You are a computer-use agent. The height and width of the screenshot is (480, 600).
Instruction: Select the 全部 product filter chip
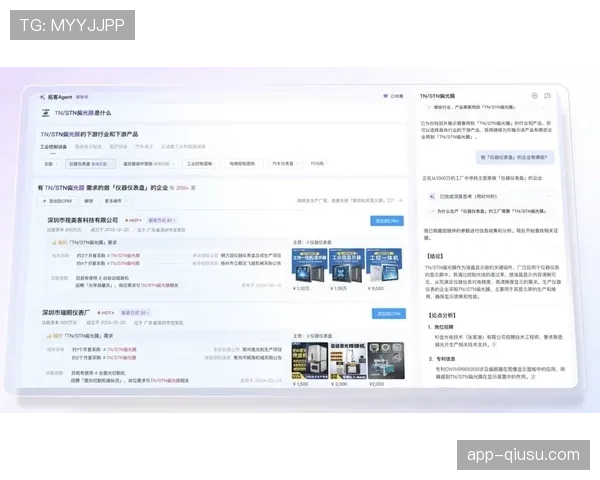click(51, 164)
